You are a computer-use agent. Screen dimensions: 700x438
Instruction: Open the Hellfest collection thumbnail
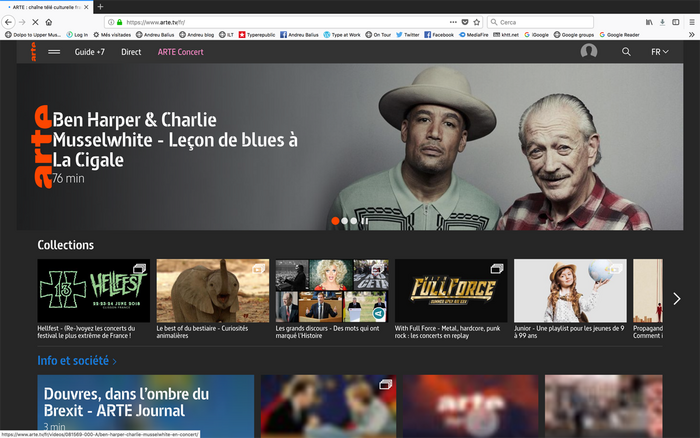pyautogui.click(x=94, y=291)
